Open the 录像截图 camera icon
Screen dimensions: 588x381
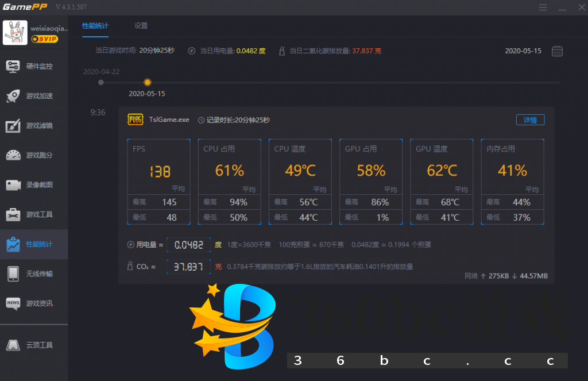click(13, 185)
